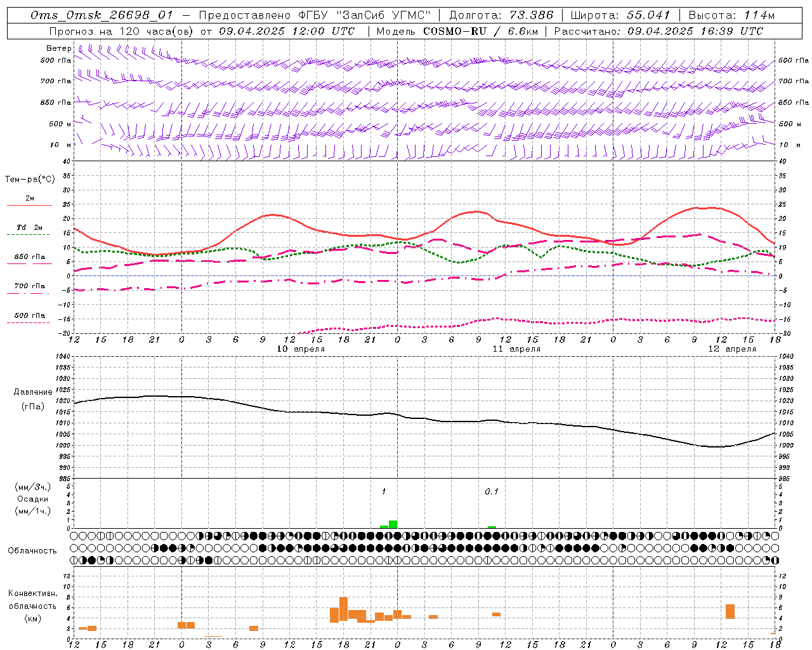Click the forecast start line Прогноз на 120 часа(ов)

click(x=122, y=31)
